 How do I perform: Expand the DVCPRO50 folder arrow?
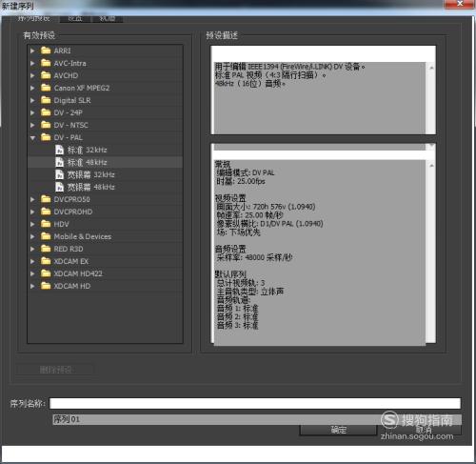coord(32,199)
